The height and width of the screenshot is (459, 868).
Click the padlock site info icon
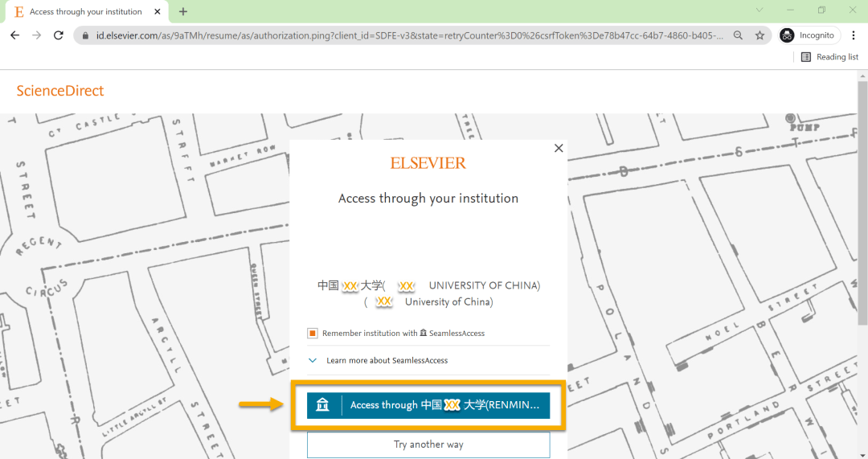pos(86,35)
